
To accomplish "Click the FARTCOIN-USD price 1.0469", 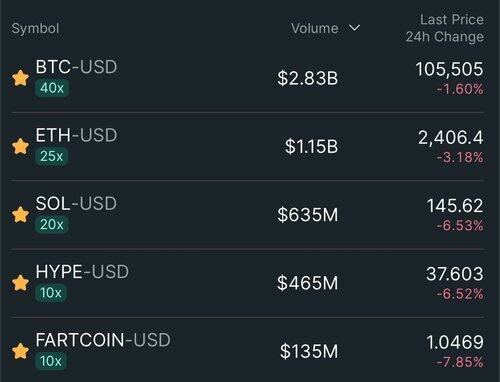I will pos(455,342).
